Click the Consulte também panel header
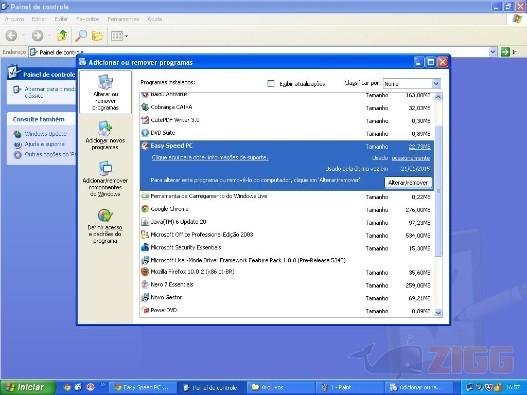This screenshot has width=527, height=395. 42,119
